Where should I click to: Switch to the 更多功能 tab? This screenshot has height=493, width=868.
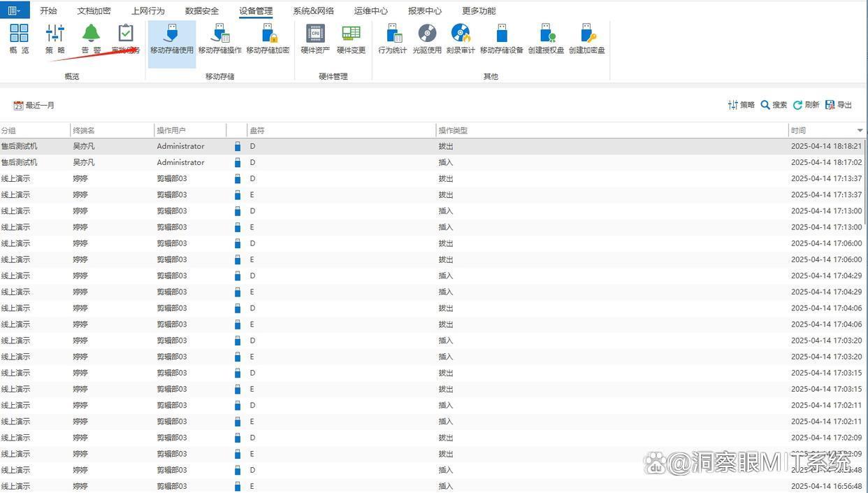tap(479, 11)
